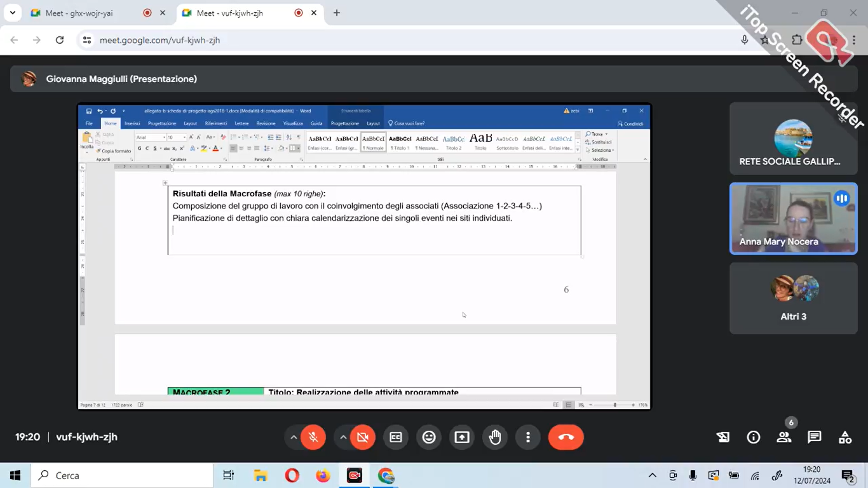
Task: Click the iTop Screen Recorder taskbar icon
Action: point(355,475)
